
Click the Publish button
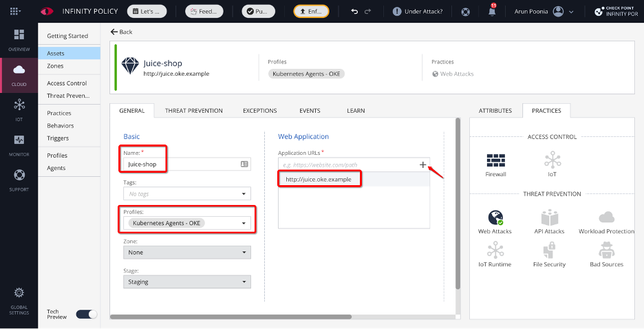(x=258, y=12)
